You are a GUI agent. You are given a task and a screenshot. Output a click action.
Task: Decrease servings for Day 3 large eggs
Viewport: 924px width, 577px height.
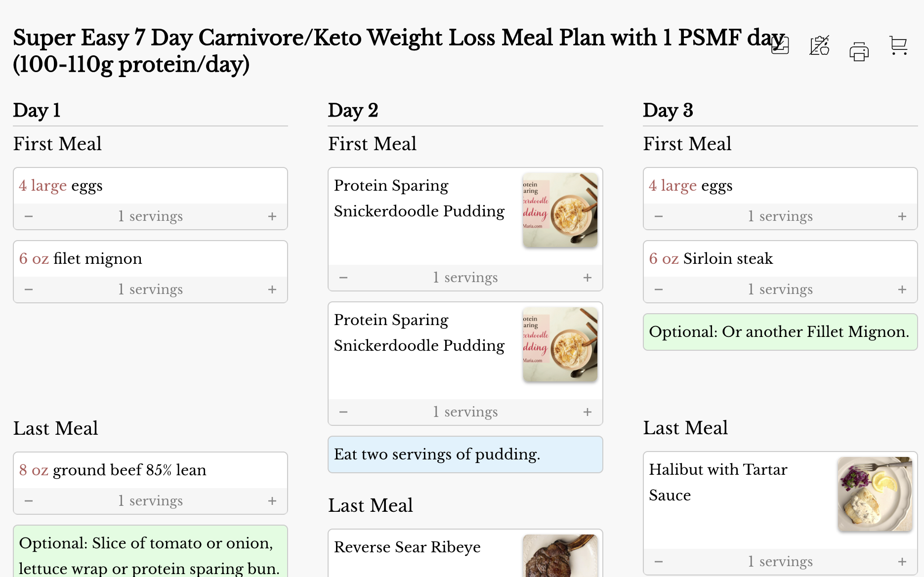click(659, 216)
